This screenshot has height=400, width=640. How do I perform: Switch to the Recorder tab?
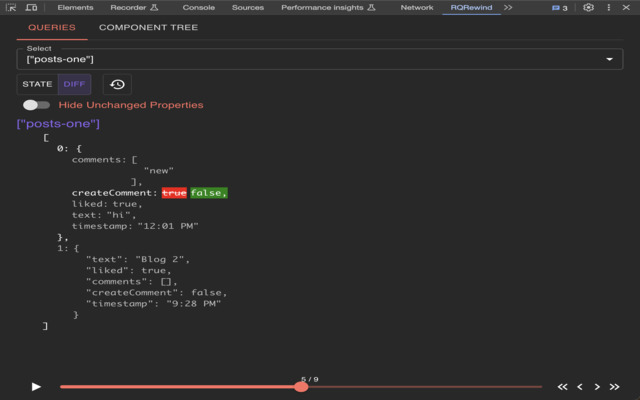tap(134, 7)
